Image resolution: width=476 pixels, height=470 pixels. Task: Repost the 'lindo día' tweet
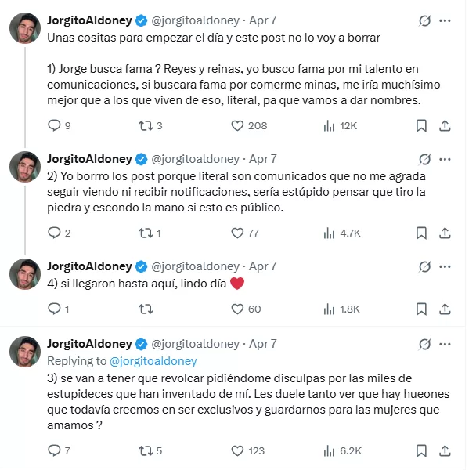tap(145, 309)
